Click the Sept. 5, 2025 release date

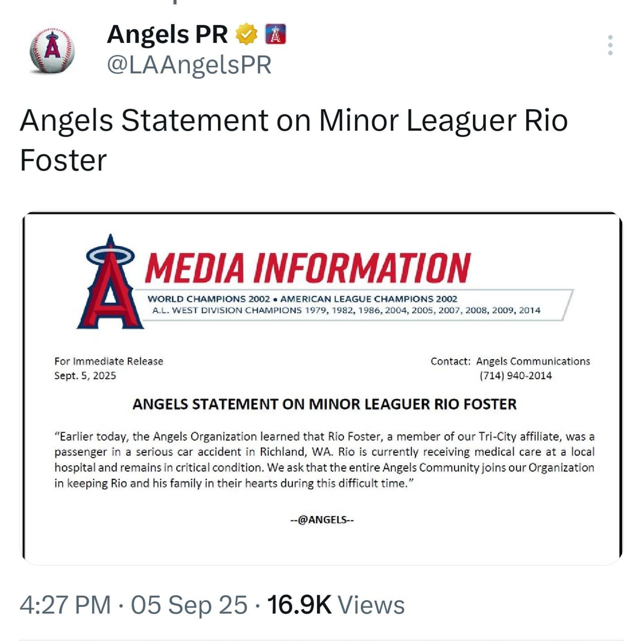click(x=85, y=376)
